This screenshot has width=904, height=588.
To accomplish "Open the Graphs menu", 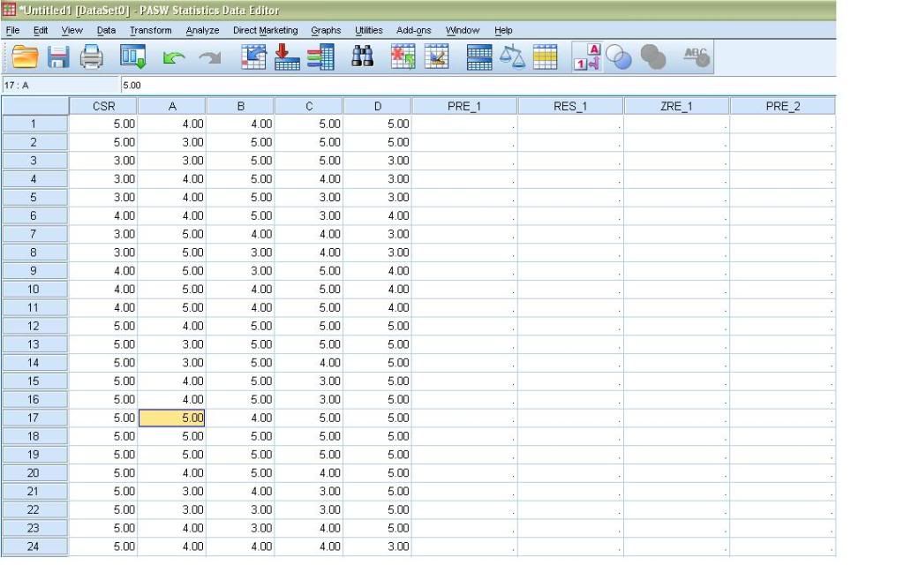I will click(326, 31).
